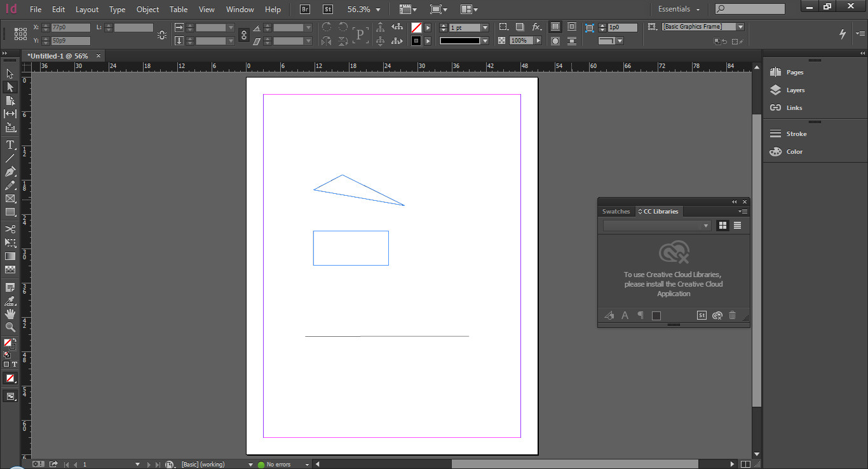Choose the Zoom magnifier tool
Viewport: 868px width, 469px height.
[10, 327]
